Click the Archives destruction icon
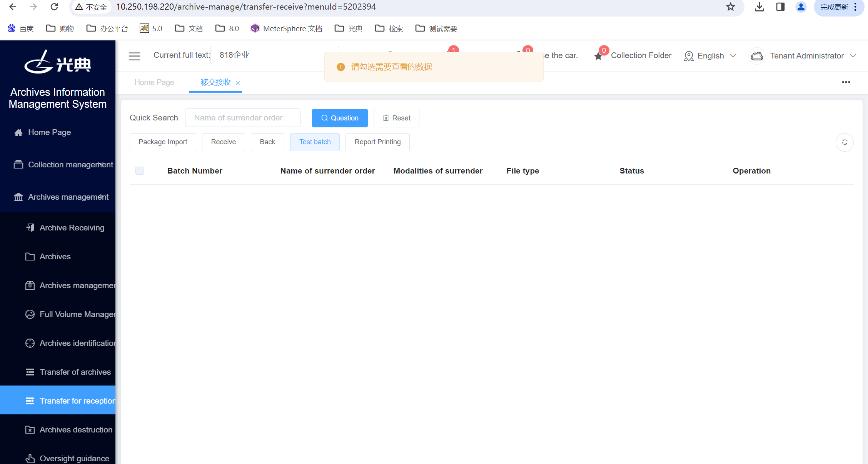This screenshot has height=464, width=868. coord(30,430)
